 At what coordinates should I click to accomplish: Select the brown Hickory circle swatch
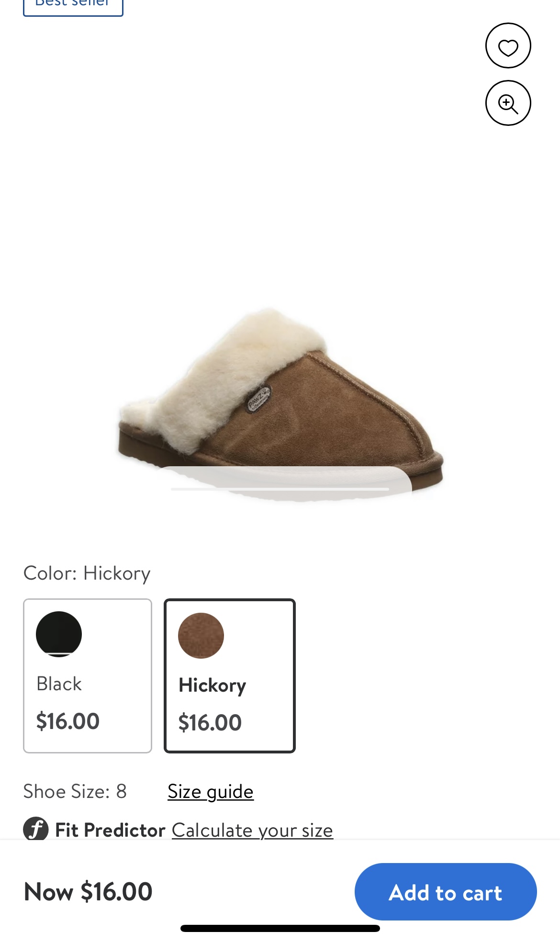pyautogui.click(x=201, y=636)
